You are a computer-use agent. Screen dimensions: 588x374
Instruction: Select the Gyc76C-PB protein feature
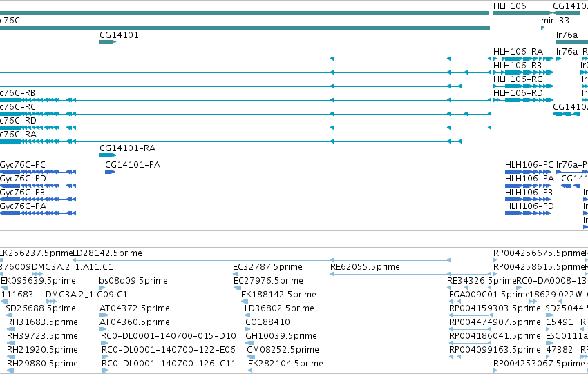pyautogui.click(x=38, y=199)
